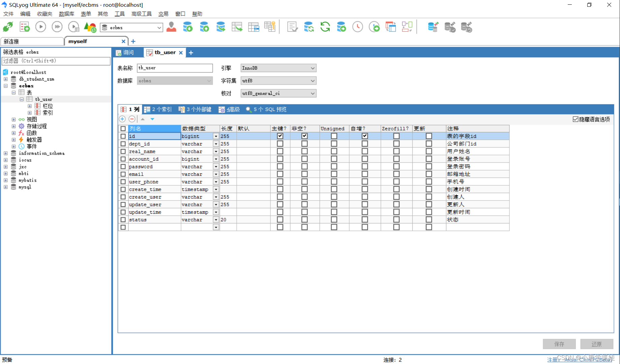Open the schema designer boxes icon
620x364 pixels.
[x=407, y=27]
